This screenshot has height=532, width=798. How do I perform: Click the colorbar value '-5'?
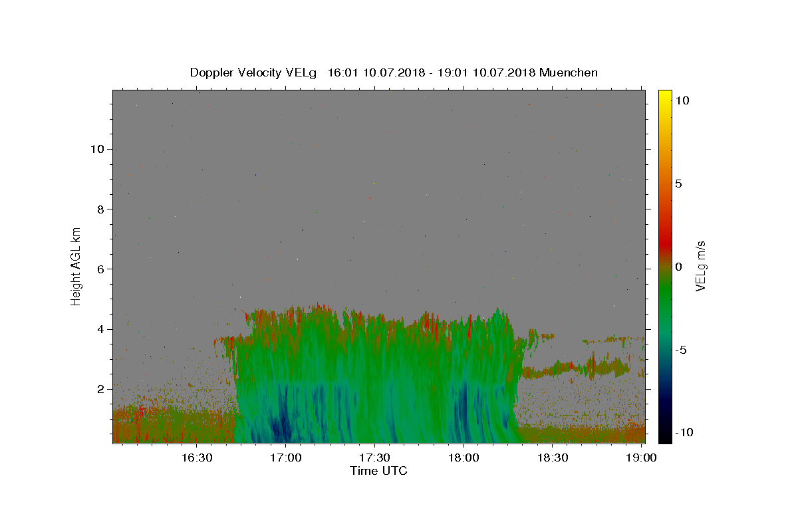(x=680, y=350)
